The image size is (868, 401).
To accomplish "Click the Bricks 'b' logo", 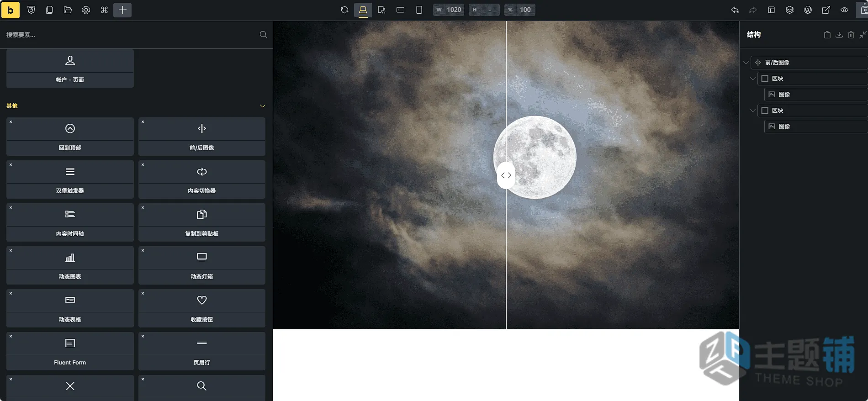I will point(11,10).
